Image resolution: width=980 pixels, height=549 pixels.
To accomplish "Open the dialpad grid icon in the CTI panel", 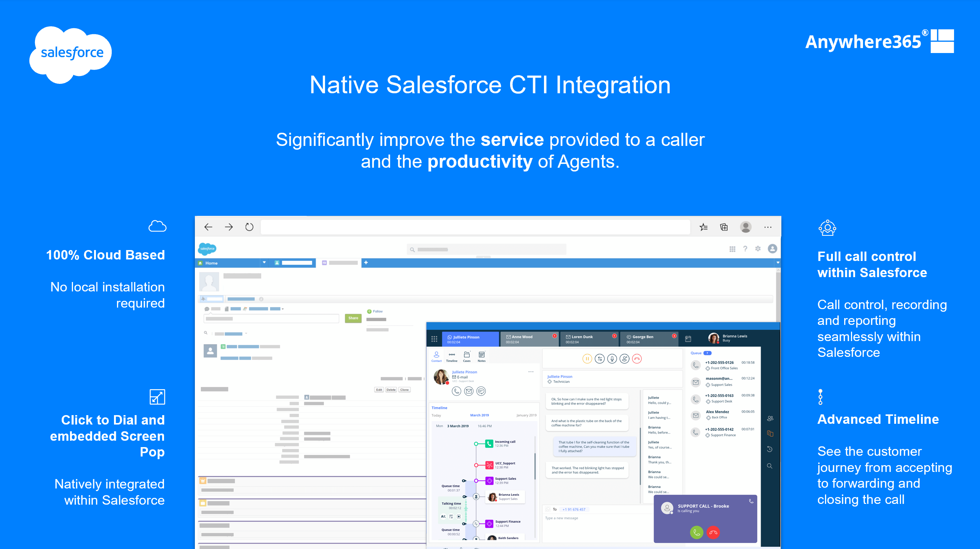I will [x=434, y=339].
